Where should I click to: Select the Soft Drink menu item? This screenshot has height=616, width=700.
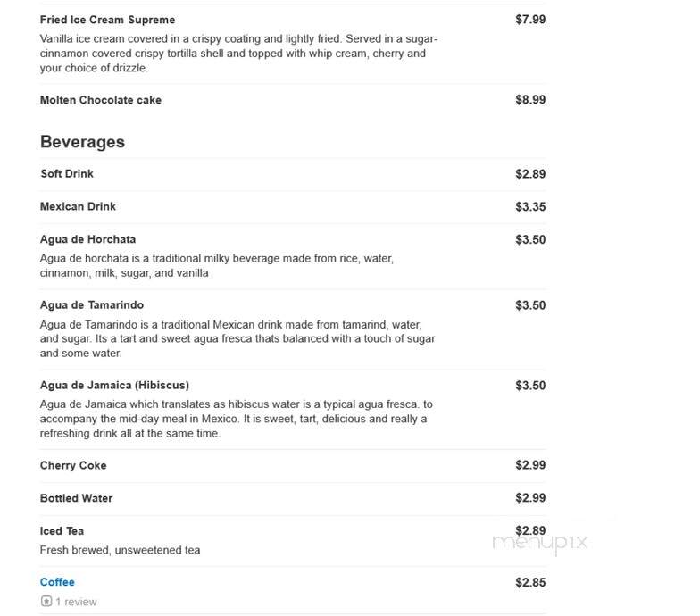67,173
